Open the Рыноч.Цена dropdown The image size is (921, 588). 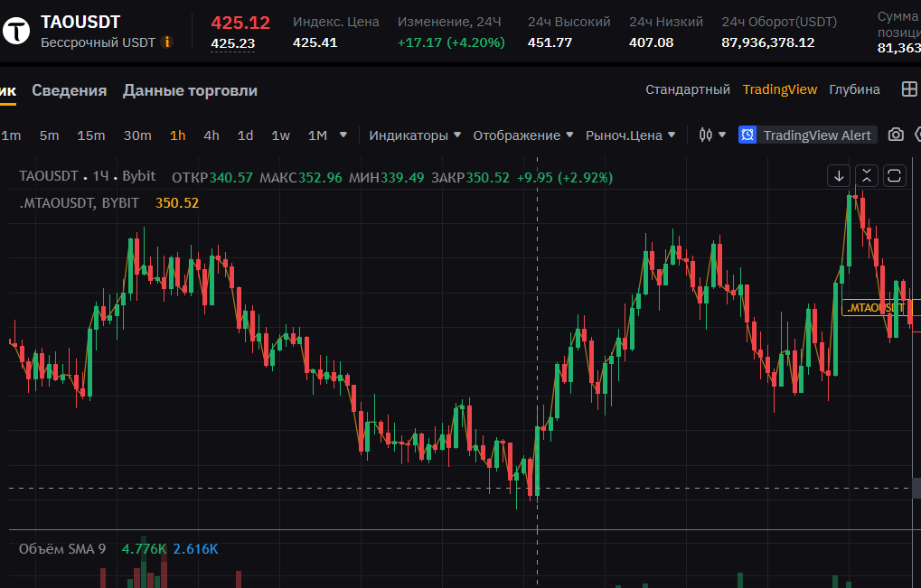point(630,135)
